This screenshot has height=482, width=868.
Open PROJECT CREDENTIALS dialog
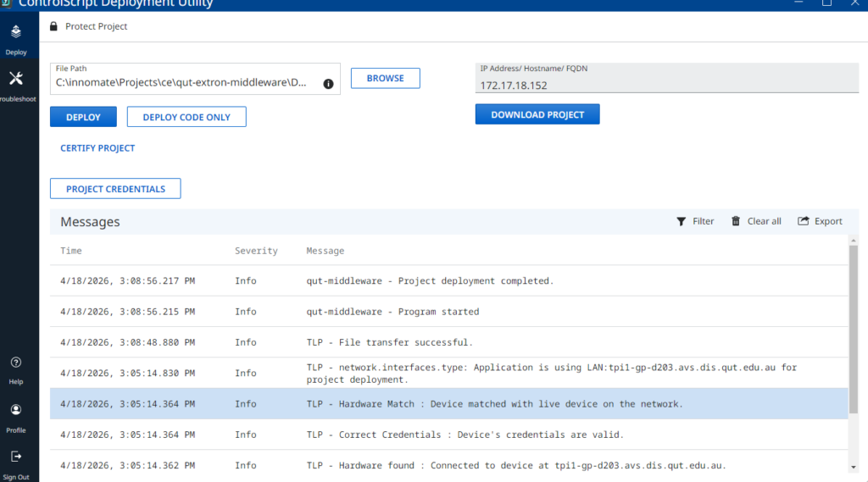click(115, 189)
